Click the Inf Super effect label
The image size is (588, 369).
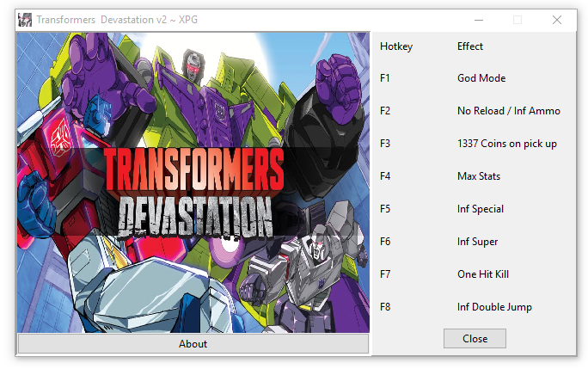[x=477, y=242]
